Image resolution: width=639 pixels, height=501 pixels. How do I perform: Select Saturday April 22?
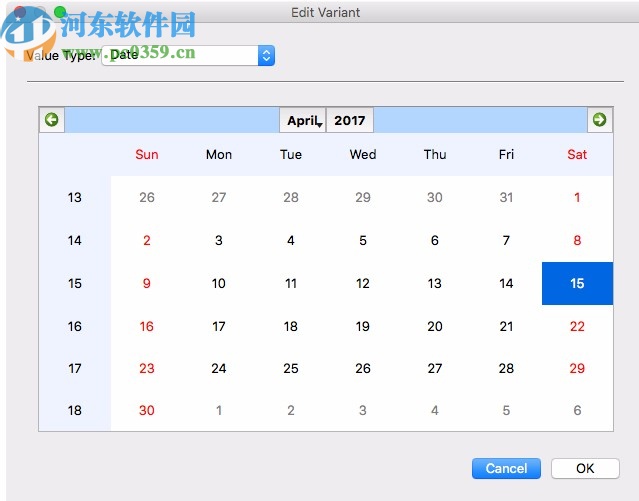pos(577,326)
